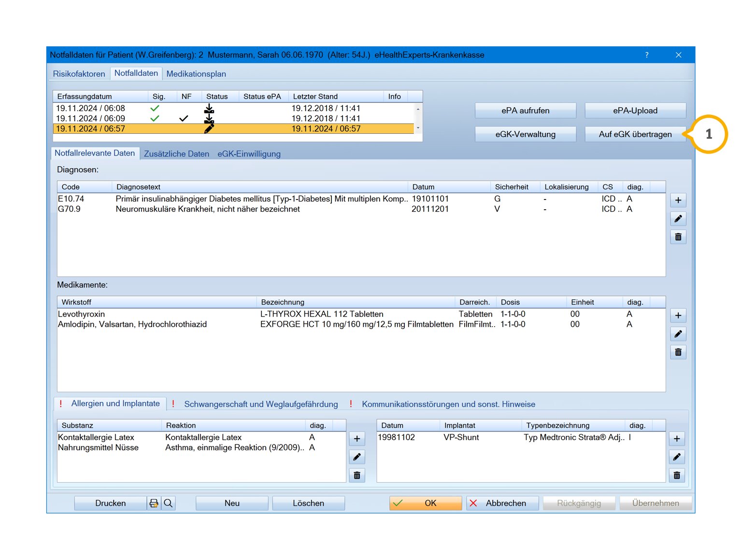Select medication Levothyroxin row

click(x=361, y=314)
